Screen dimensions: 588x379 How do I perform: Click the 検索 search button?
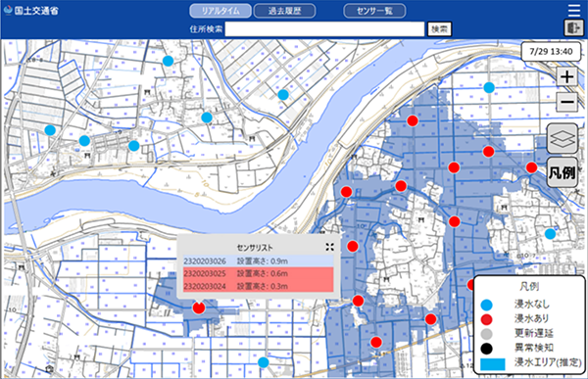(439, 29)
